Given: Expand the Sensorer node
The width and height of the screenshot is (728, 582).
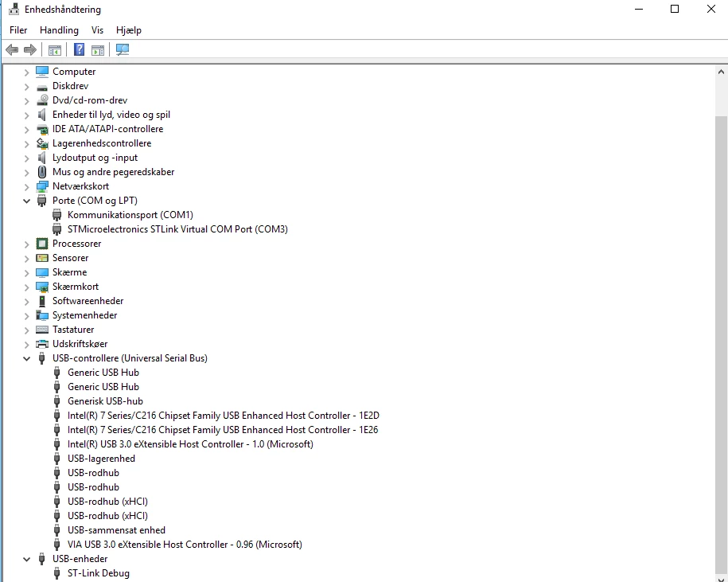Looking at the screenshot, I should coord(26,258).
